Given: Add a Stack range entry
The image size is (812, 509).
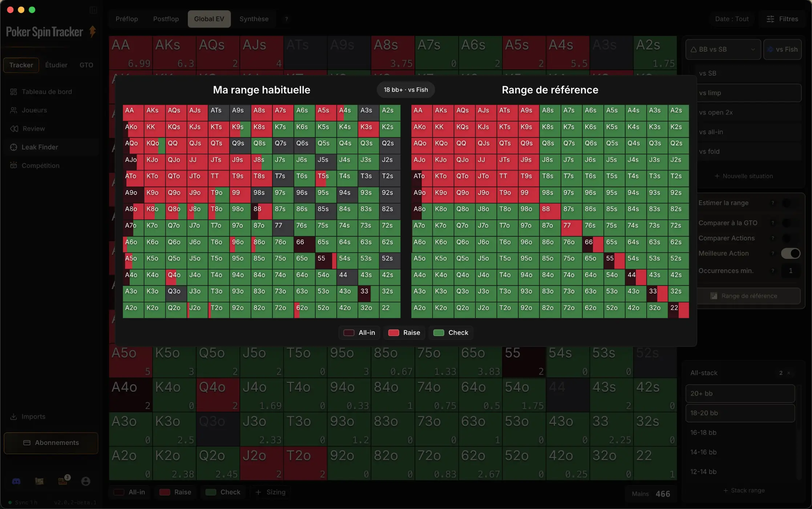Looking at the screenshot, I should click(744, 490).
